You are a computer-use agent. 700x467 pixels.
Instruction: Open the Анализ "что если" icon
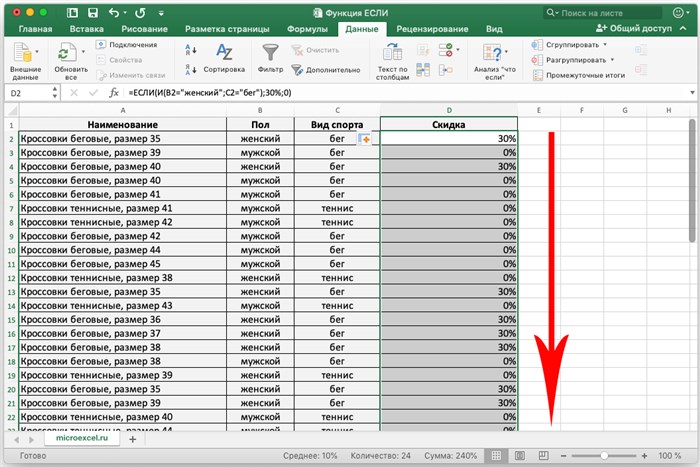[x=492, y=53]
